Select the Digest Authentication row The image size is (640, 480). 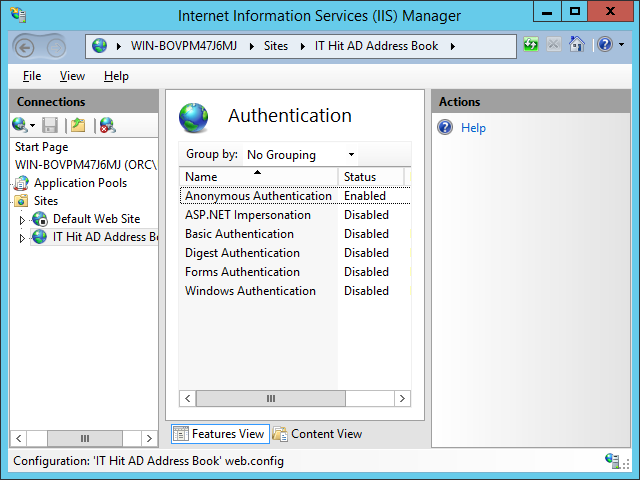coord(295,253)
